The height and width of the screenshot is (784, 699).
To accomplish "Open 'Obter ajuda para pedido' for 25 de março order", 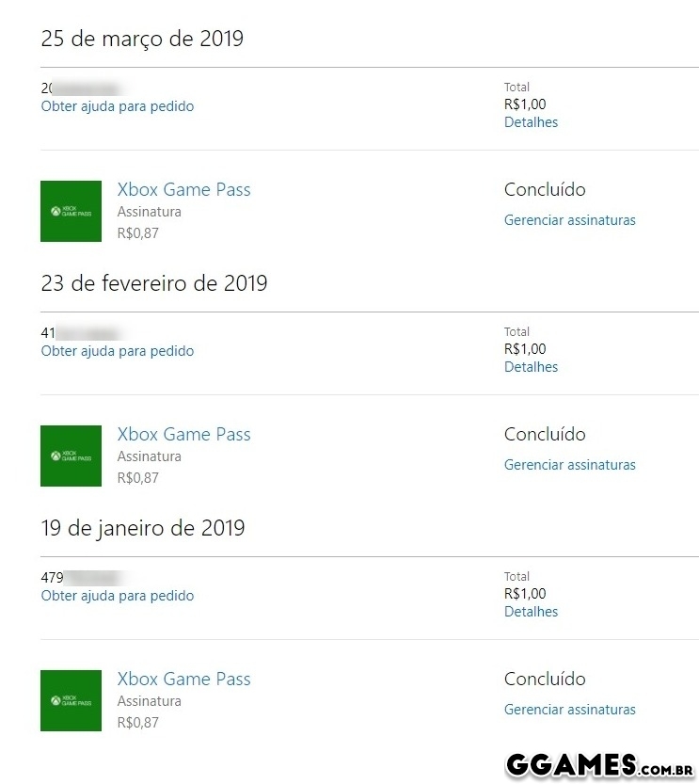I will (x=118, y=106).
